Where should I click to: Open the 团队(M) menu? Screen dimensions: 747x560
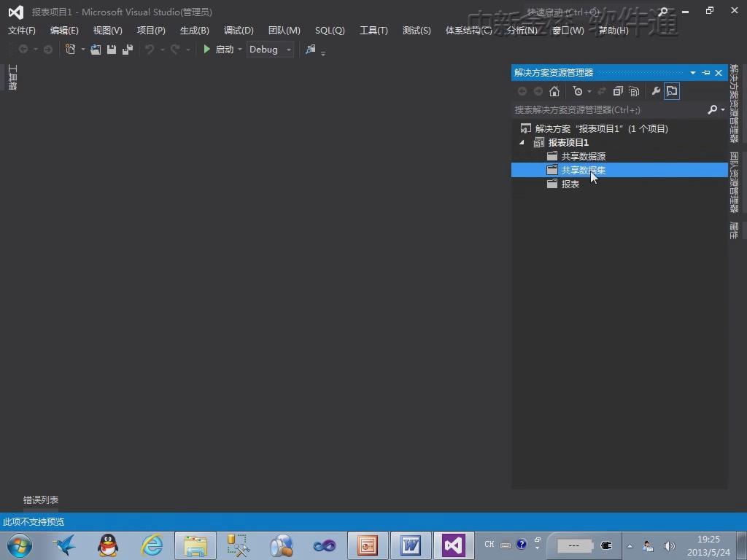point(284,31)
